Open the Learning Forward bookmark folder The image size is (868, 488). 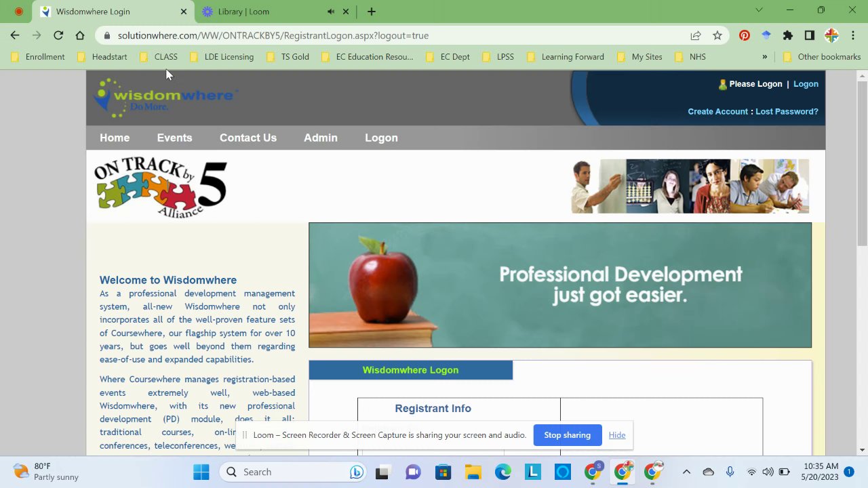[566, 57]
